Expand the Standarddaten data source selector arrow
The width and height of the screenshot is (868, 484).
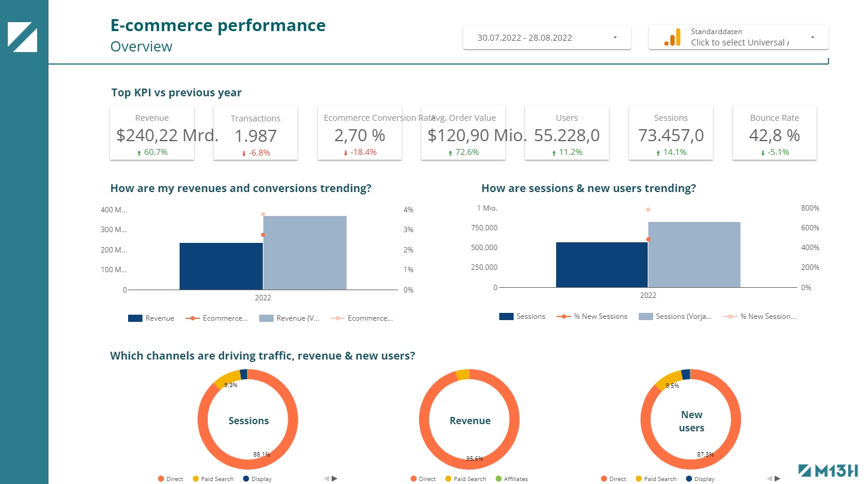(x=812, y=38)
